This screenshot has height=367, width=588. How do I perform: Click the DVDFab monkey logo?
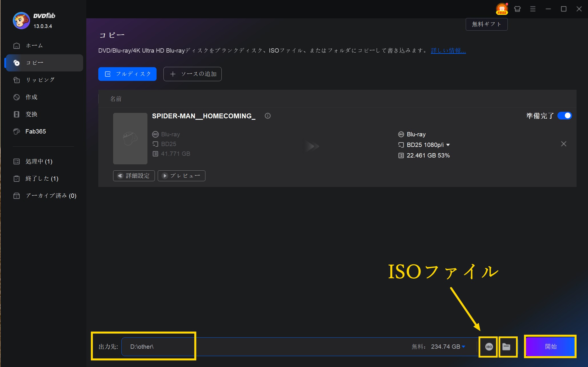[x=21, y=21]
